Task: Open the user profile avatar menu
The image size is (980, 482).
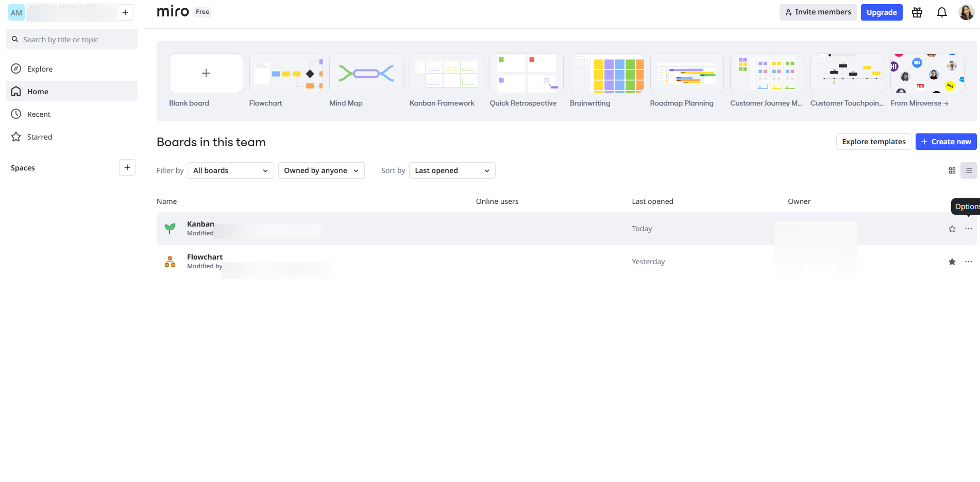Action: tap(966, 12)
